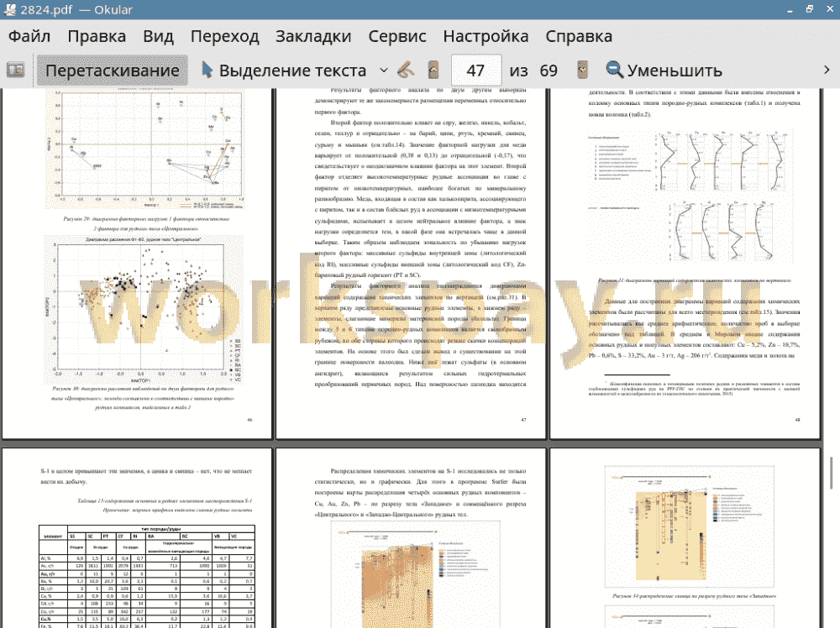This screenshot has height=628, width=840.
Task: Open the Правка menu
Action: tap(97, 36)
